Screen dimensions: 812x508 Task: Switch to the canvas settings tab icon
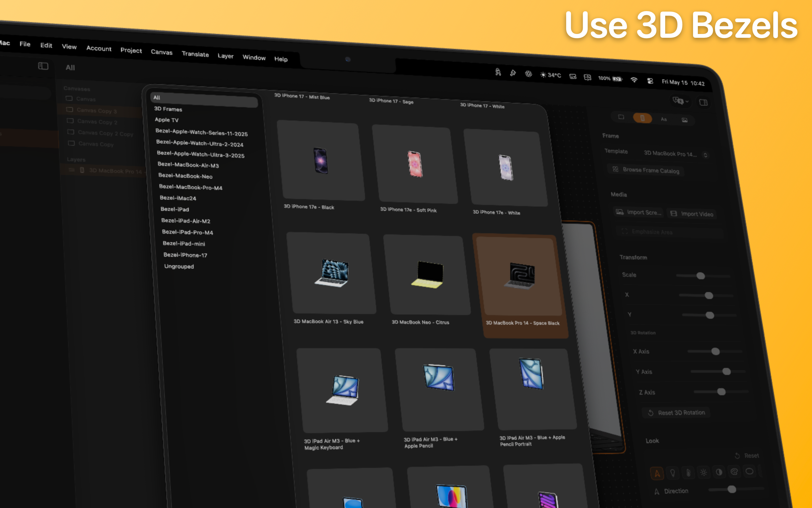point(621,117)
